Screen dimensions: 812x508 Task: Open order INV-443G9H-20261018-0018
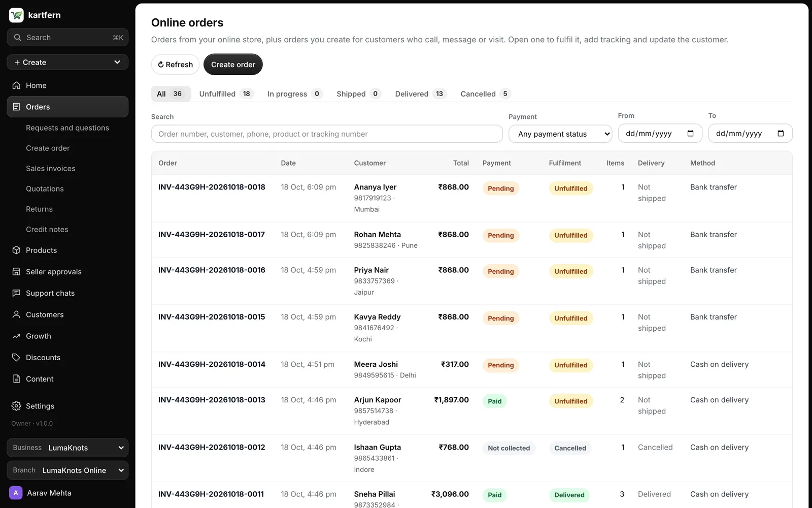[212, 187]
